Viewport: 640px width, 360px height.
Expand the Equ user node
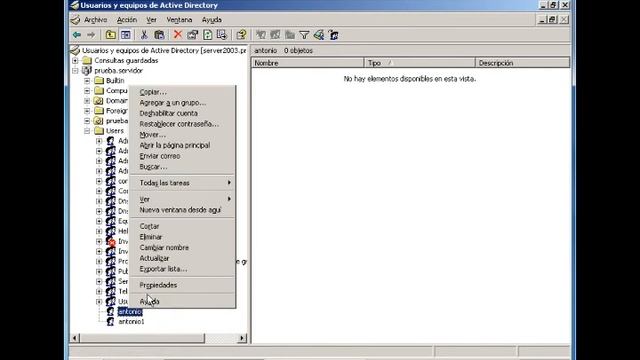(99, 221)
